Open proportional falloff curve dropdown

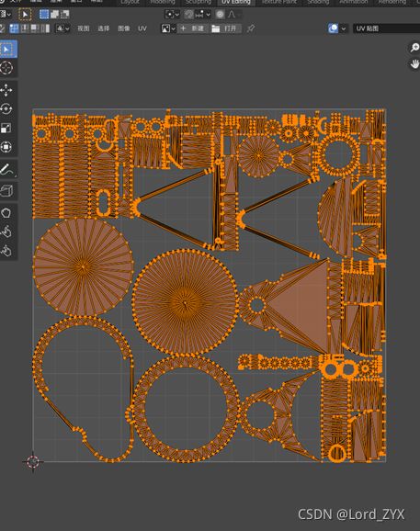[234, 14]
